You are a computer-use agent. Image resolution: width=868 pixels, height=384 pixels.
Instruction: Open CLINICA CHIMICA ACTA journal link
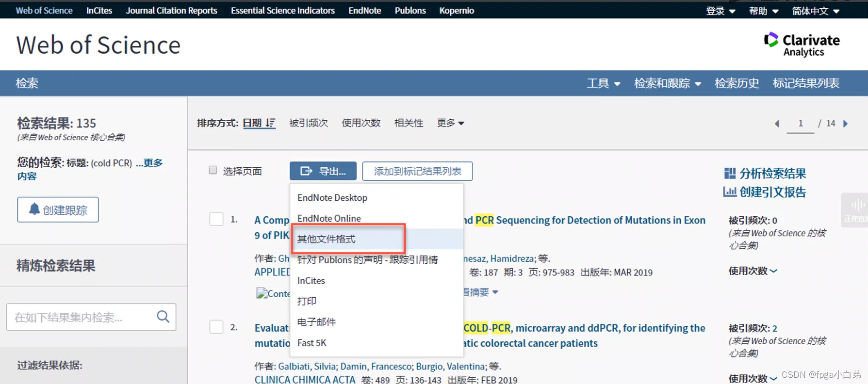(305, 380)
